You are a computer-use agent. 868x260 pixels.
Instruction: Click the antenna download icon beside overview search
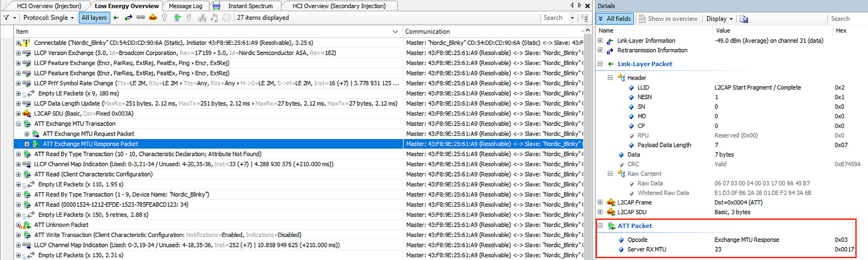click(x=585, y=18)
